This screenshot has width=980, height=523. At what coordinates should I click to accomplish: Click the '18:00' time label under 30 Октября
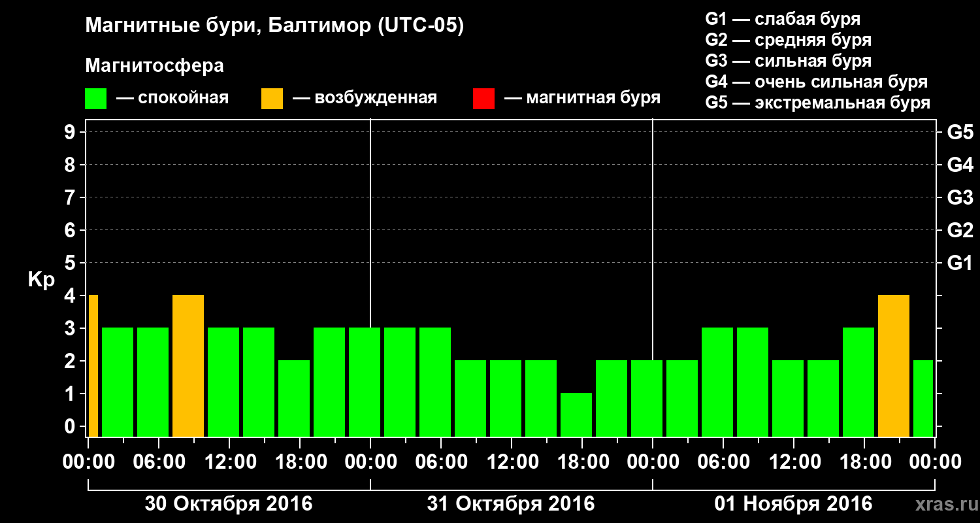302,463
